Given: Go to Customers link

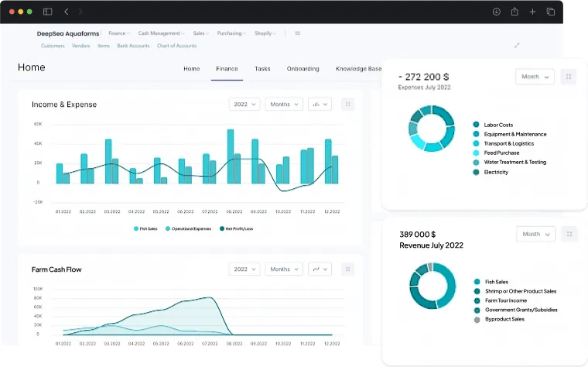Looking at the screenshot, I should (53, 46).
